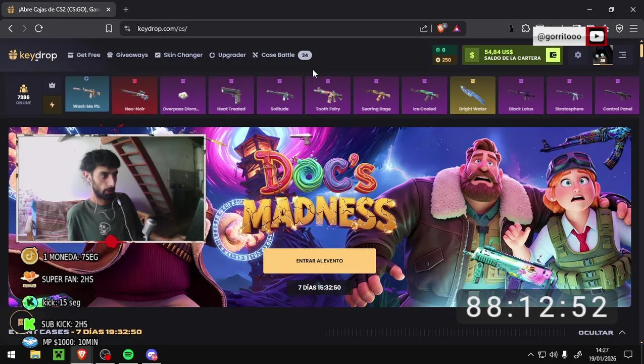Open the wallet icon button
This screenshot has height=364, width=644.
554,55
